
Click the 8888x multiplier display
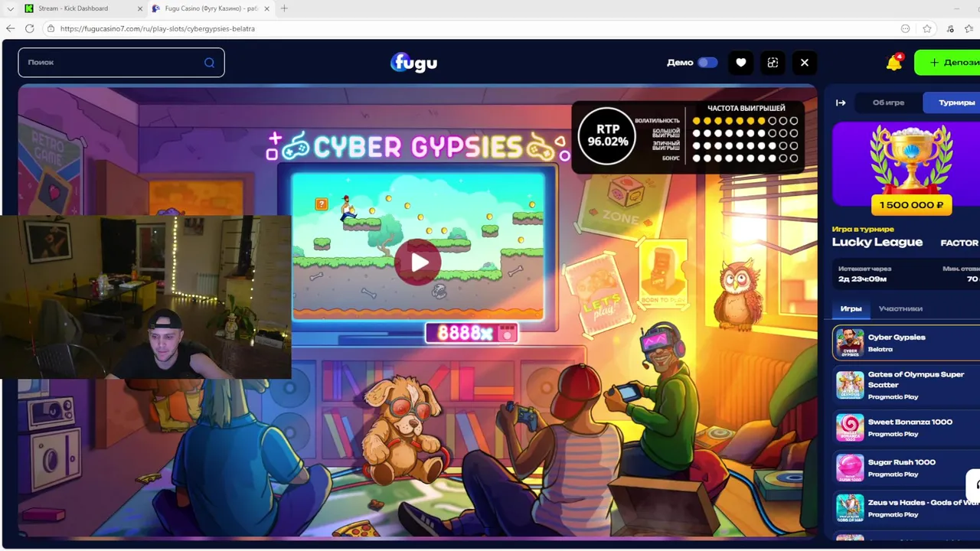click(472, 333)
